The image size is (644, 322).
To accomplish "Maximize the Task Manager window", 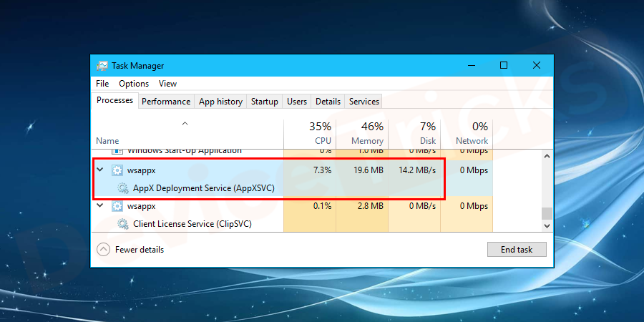I will tap(504, 65).
